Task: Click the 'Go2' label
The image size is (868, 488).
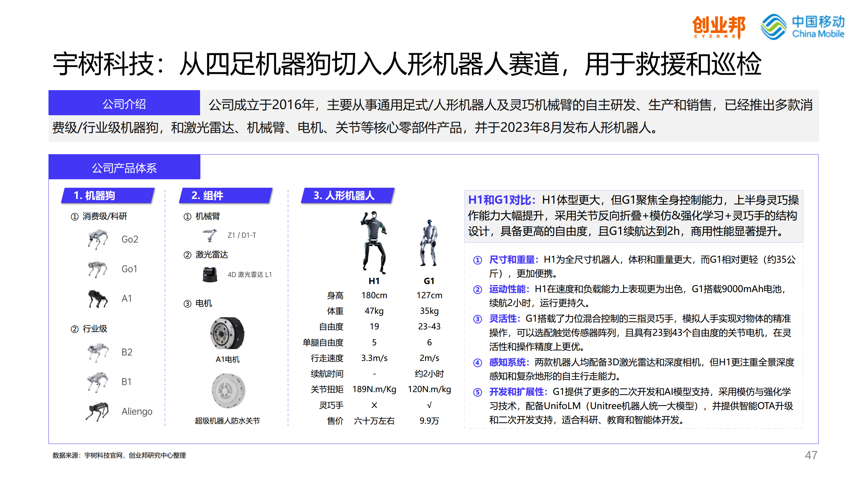Action: click(130, 239)
